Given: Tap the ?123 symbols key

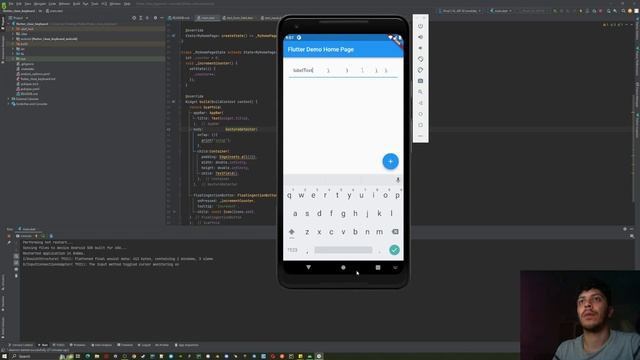Looking at the screenshot, I should 292,250.
